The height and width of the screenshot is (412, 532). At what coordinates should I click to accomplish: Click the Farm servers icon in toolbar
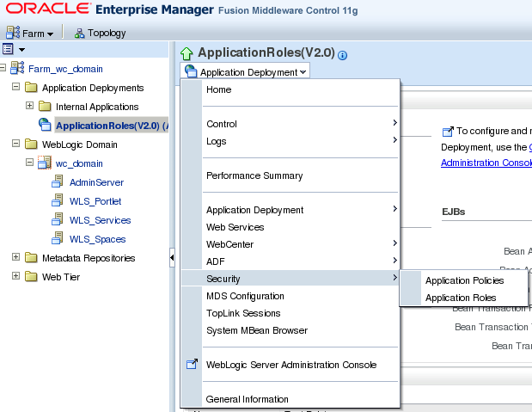[x=13, y=33]
